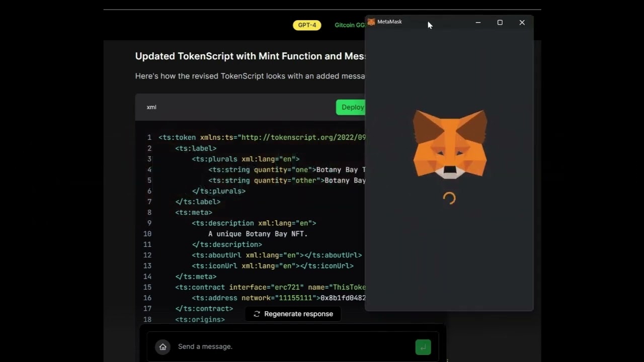Screen dimensions: 644x362
Task: Click the opening <ts:meta> tag on line 8
Action: [194, 213]
